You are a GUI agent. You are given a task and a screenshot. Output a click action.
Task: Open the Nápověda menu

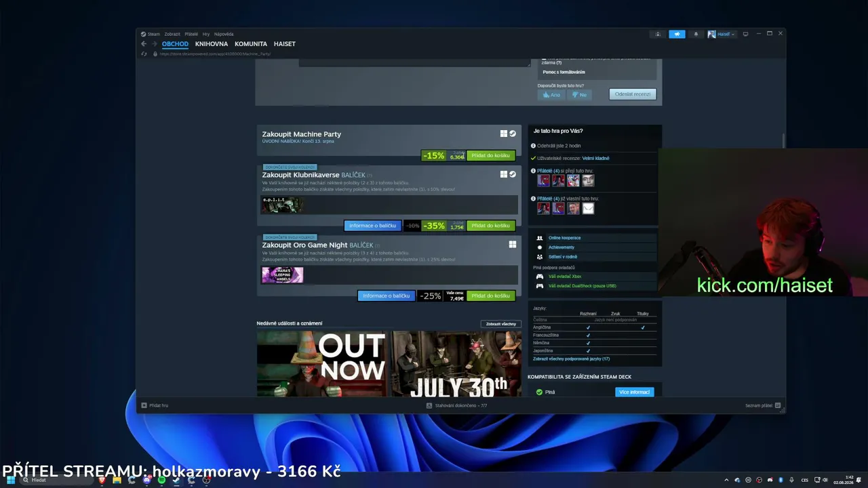[x=224, y=34]
